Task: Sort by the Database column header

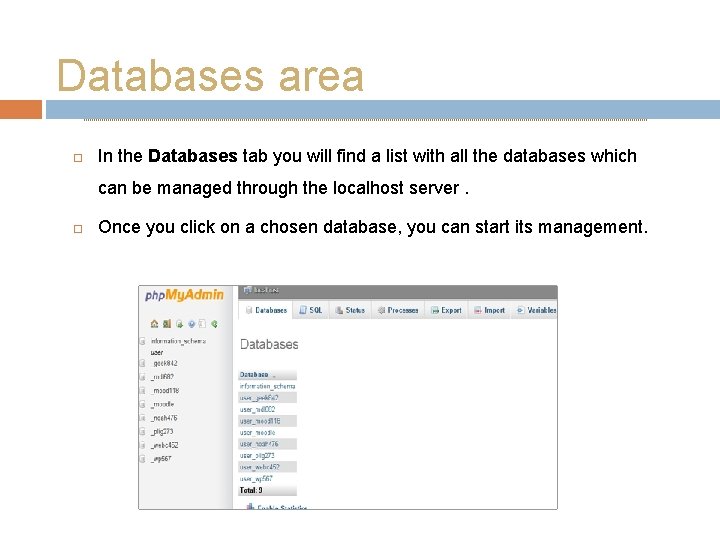Action: point(254,375)
